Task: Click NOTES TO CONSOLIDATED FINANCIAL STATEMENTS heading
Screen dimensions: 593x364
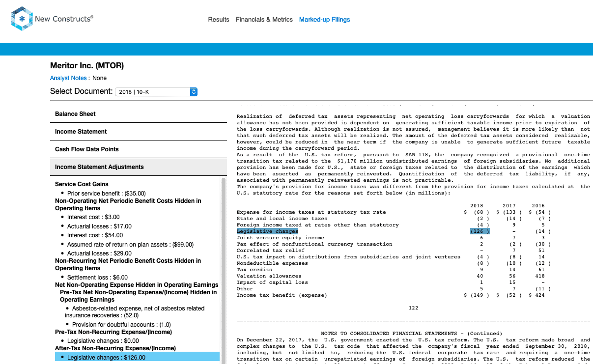Action: click(x=412, y=334)
